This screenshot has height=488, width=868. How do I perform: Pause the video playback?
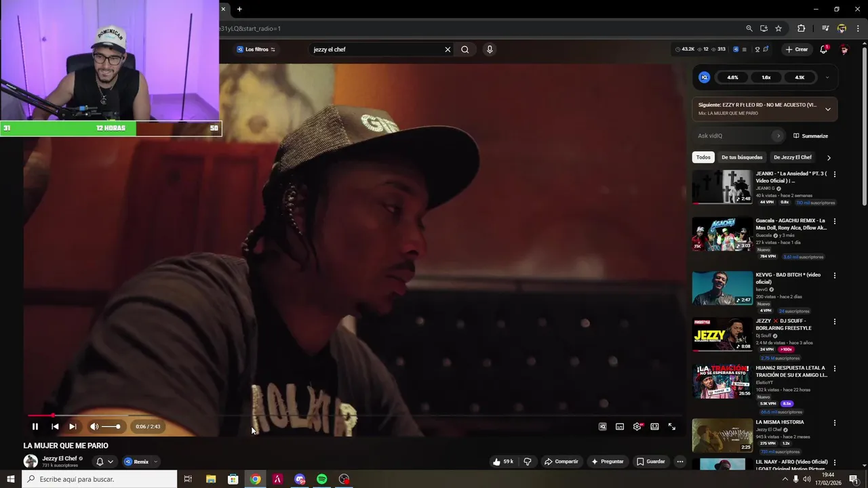35,426
